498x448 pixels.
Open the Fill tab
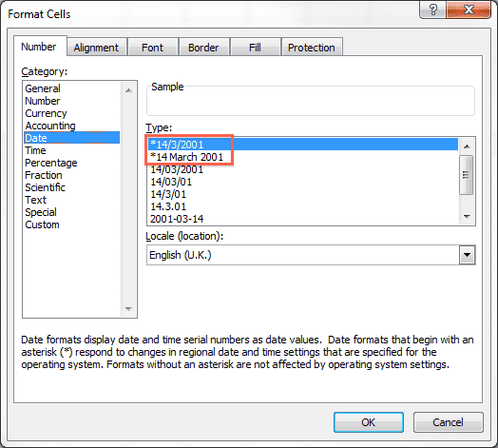click(x=255, y=48)
